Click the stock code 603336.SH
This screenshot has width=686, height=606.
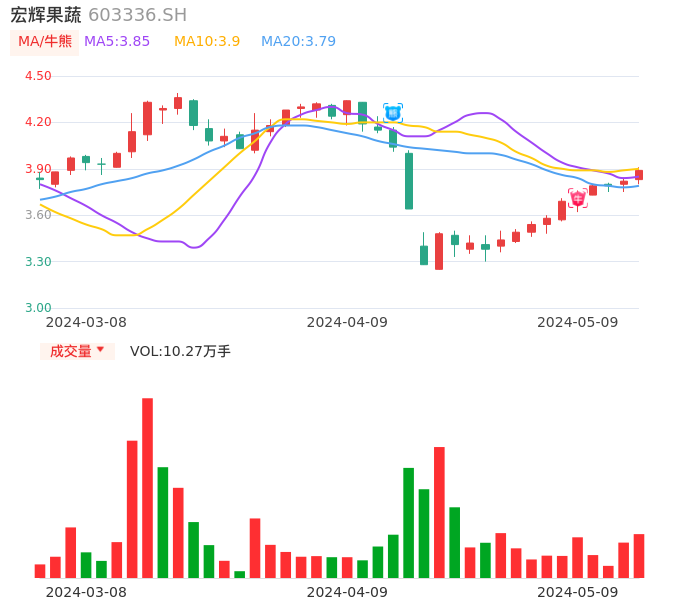pos(137,15)
